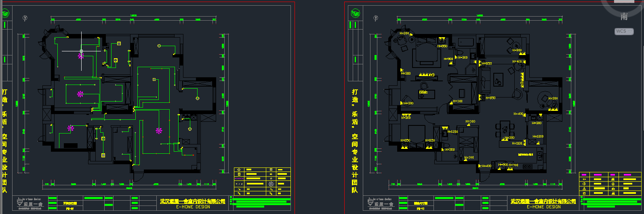Click north arrow symbol on left sheet
This screenshot has width=644, height=214.
[25, 18]
